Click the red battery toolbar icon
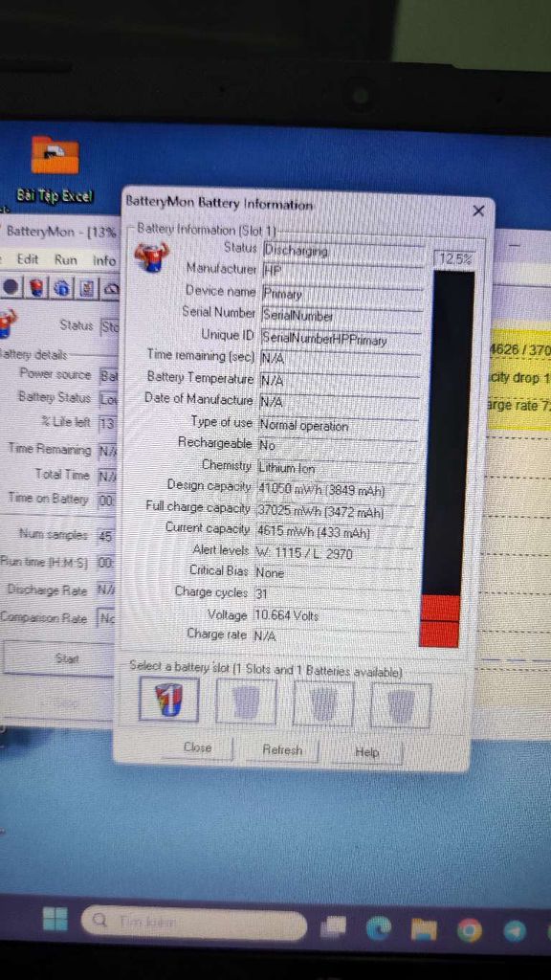Screen dimensions: 551x980 (37, 287)
